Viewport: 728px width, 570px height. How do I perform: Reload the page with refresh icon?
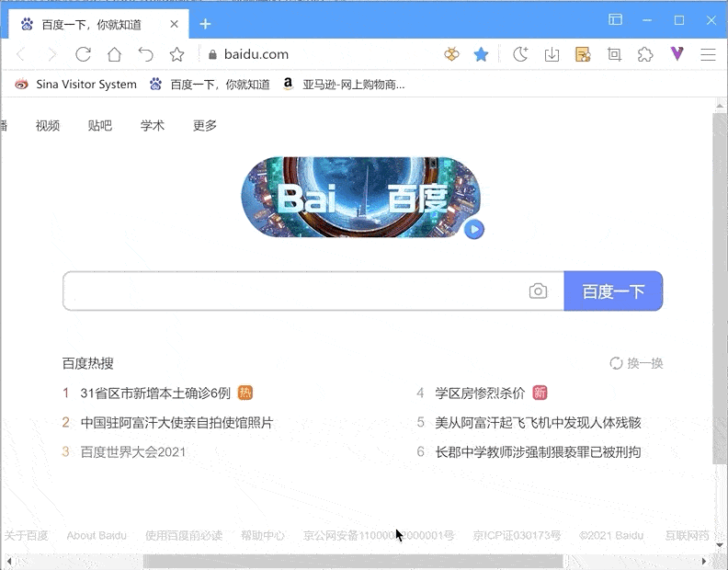[x=83, y=54]
